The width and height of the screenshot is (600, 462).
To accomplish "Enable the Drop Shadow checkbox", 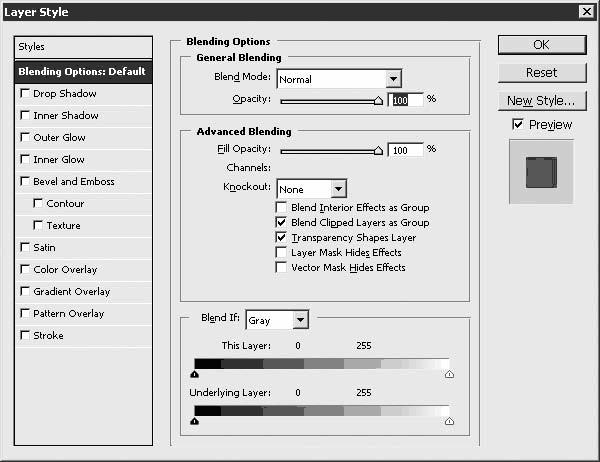I will (25, 93).
